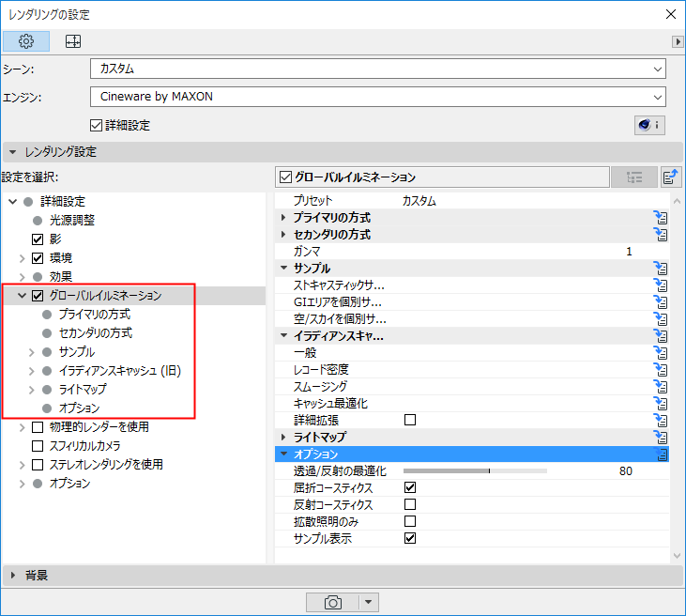Toggle the 影 checkbox in tree
This screenshot has height=616, width=686.
coord(38,239)
